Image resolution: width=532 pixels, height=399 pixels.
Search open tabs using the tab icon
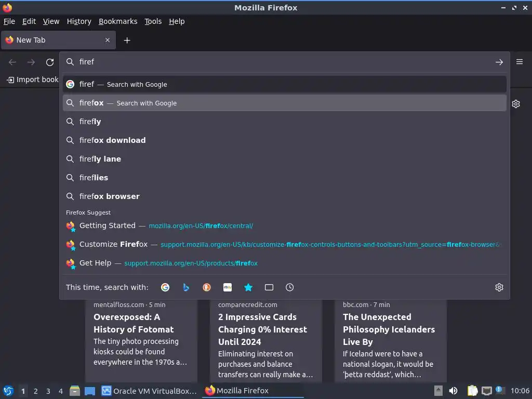(x=269, y=287)
